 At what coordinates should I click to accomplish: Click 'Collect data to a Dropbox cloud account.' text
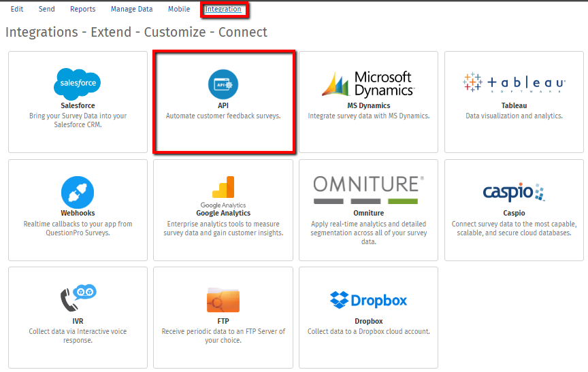(368, 332)
